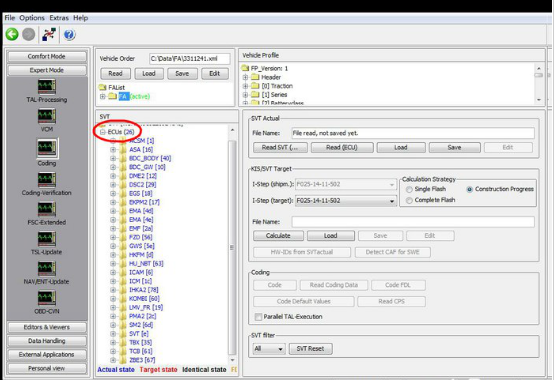This screenshot has height=380, width=555.
Task: Open the Data Handling section
Action: point(47,341)
